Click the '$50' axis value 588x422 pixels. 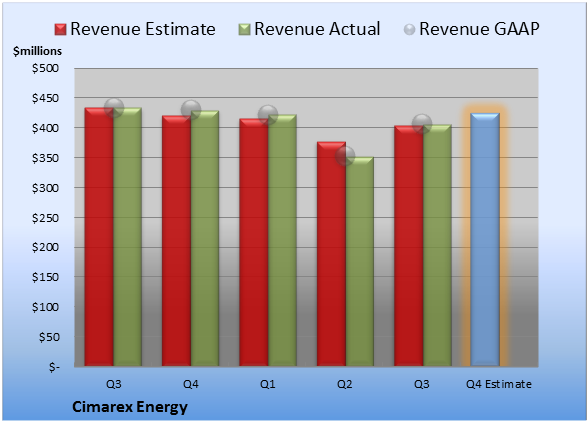tap(49, 337)
